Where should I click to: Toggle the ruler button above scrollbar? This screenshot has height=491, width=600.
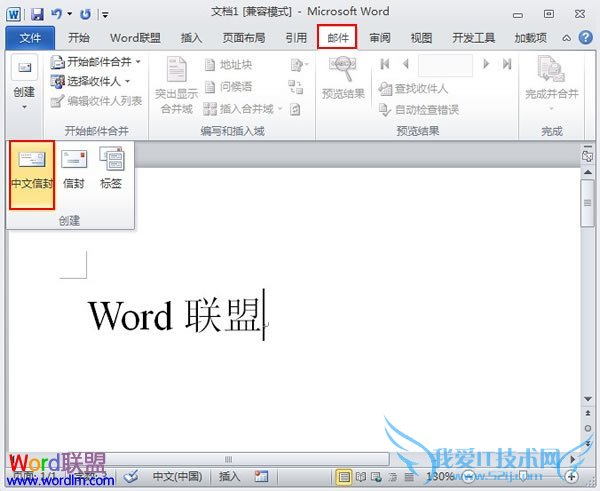tap(587, 154)
